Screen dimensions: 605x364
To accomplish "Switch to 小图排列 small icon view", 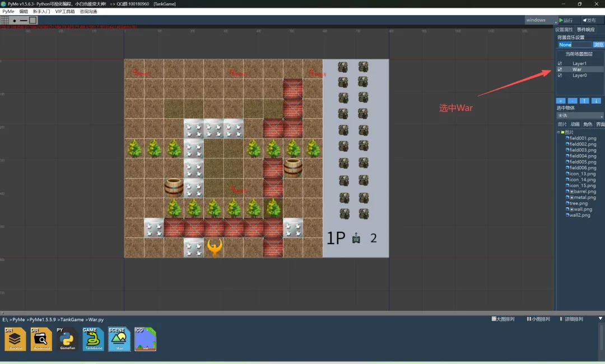I will click(538, 319).
